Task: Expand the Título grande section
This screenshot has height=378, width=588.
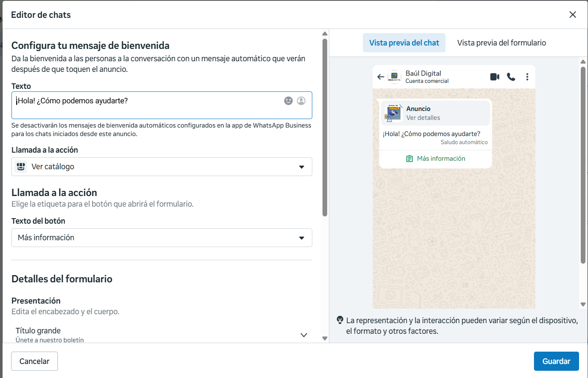Action: tap(303, 335)
